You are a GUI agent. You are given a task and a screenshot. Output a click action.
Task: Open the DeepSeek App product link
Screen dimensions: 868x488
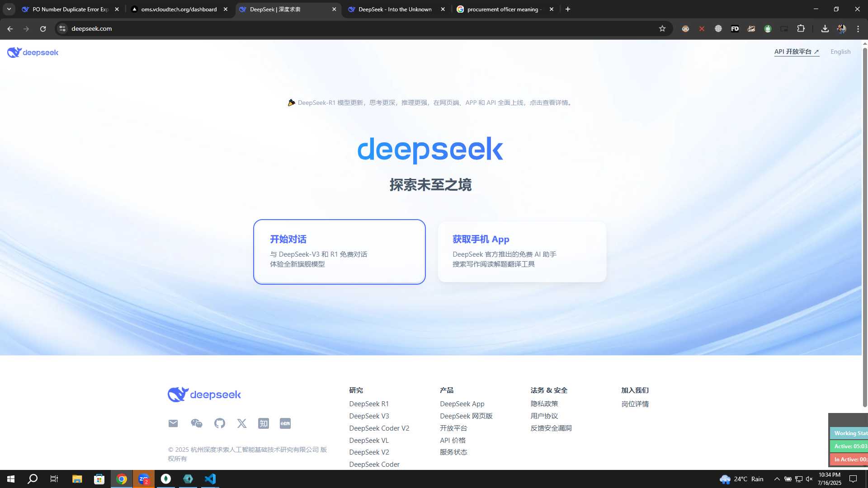click(x=462, y=404)
